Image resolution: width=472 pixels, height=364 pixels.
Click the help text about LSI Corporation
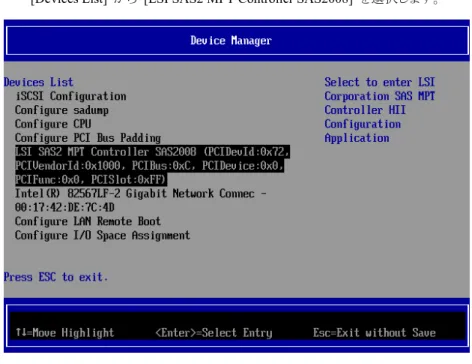tap(380, 110)
